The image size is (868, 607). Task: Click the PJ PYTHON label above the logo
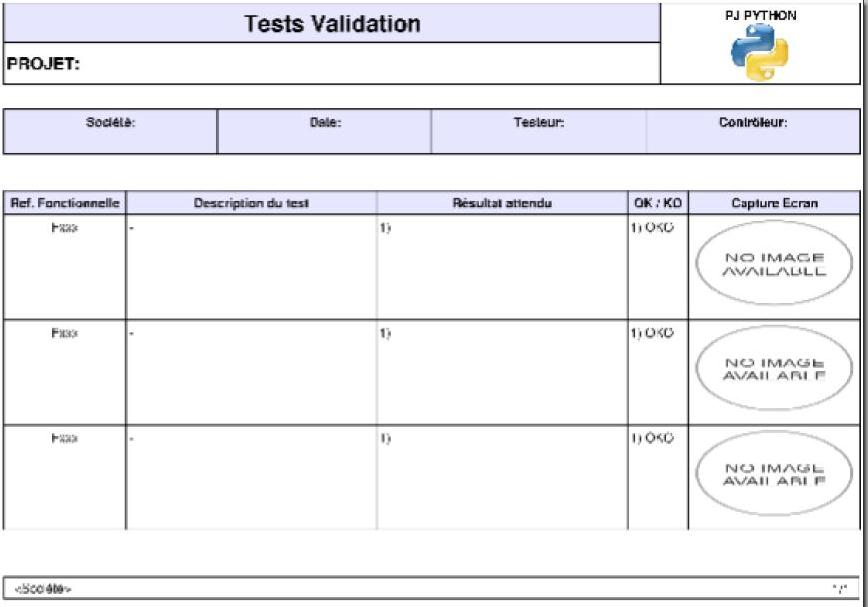point(760,16)
